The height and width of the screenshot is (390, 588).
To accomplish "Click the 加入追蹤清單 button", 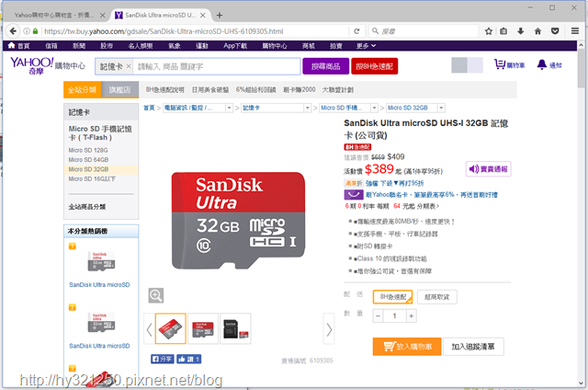I will (473, 347).
